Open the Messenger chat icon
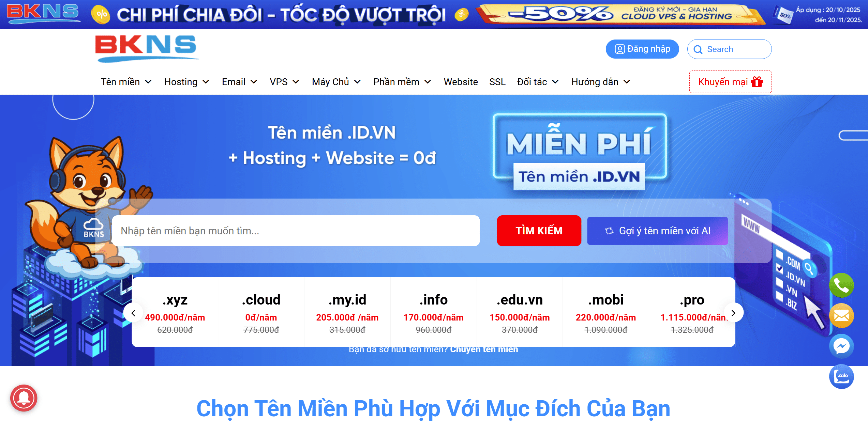868x421 pixels. [842, 346]
